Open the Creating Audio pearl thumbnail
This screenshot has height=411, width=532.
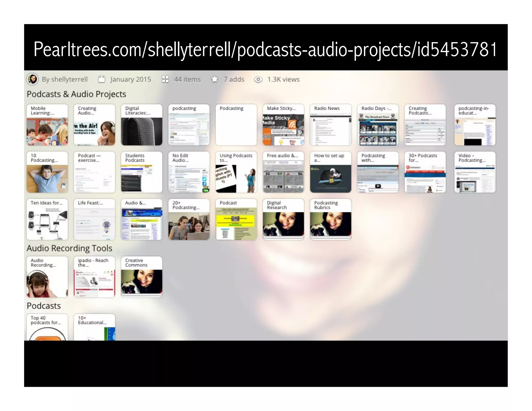pyautogui.click(x=94, y=125)
